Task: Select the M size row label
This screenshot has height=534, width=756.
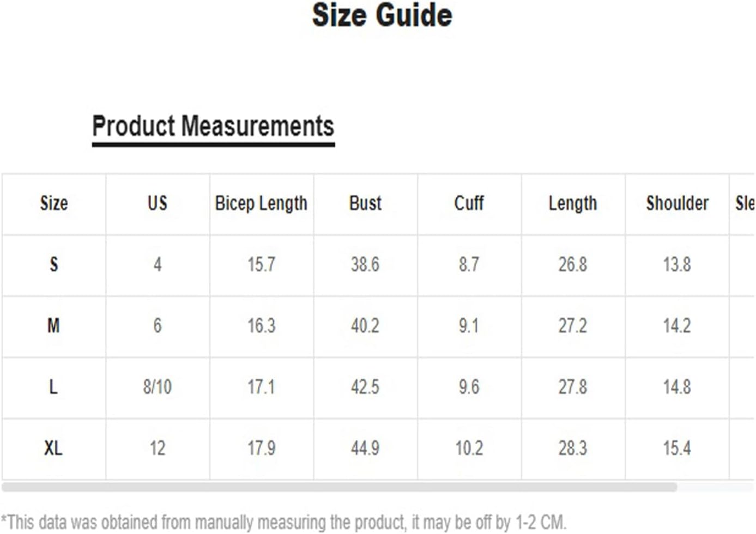Action: coord(53,326)
